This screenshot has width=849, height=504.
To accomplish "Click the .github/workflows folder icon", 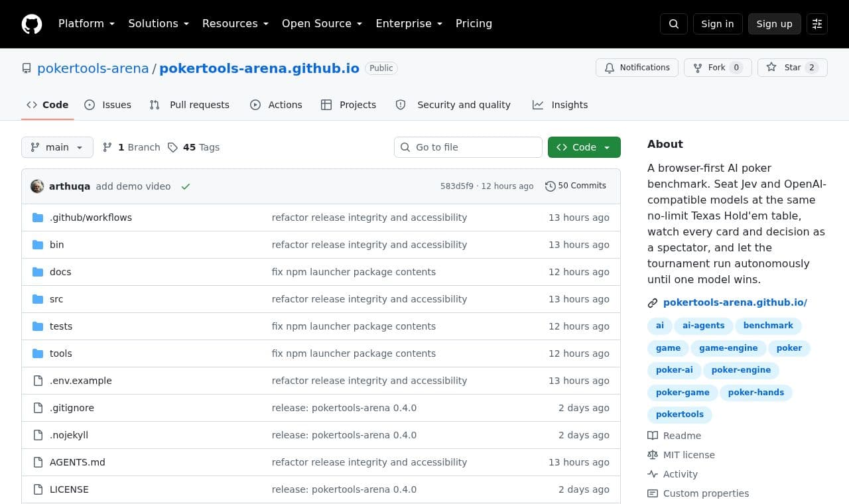I will click(x=38, y=218).
